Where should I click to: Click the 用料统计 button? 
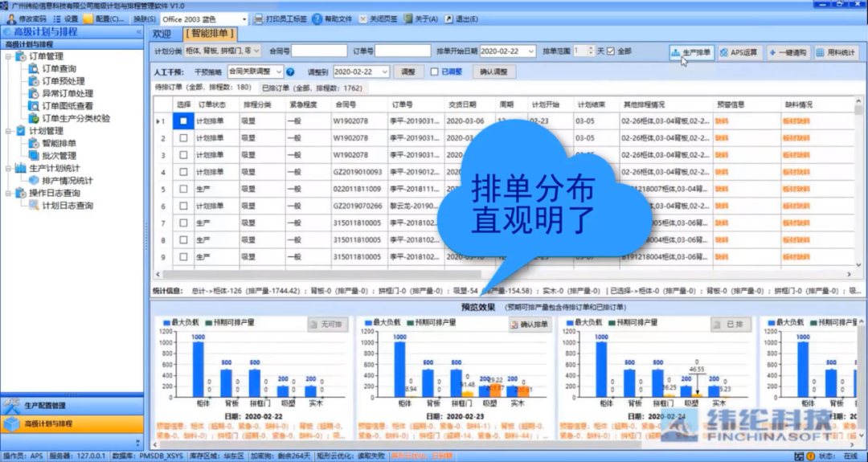[836, 52]
